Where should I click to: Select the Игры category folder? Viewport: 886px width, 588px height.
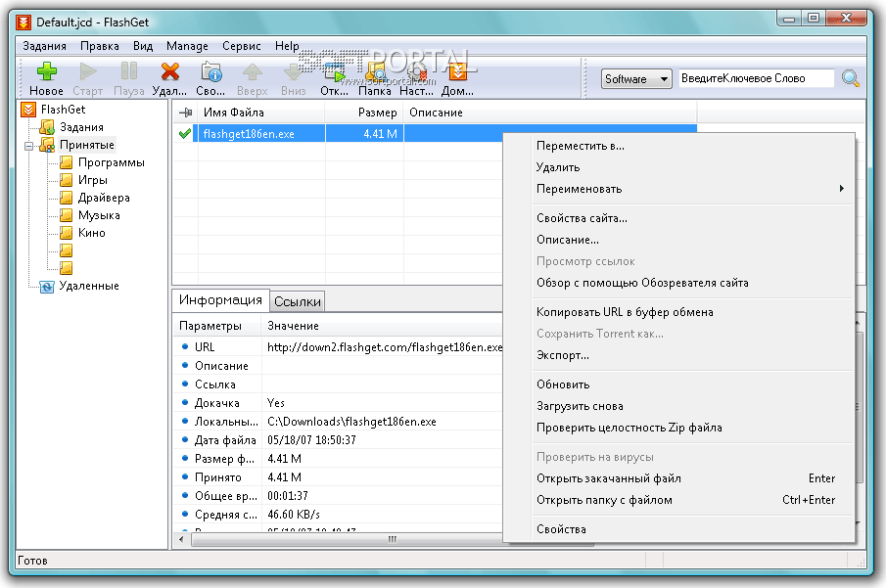tap(93, 180)
